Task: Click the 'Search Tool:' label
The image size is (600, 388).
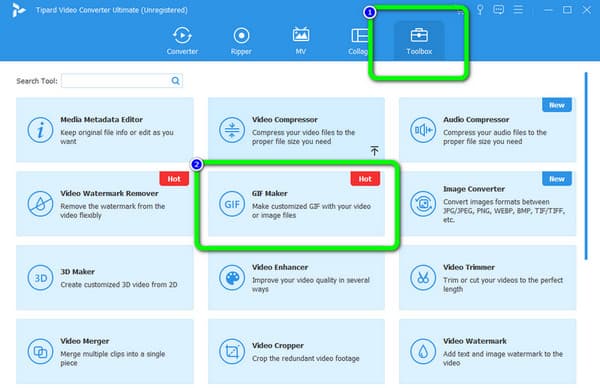Action: coord(37,81)
